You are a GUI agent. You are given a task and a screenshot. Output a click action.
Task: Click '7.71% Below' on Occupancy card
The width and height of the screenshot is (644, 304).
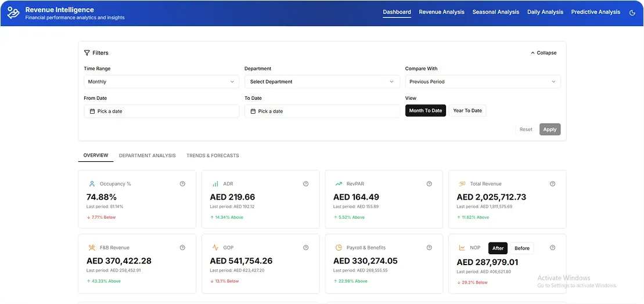click(101, 218)
